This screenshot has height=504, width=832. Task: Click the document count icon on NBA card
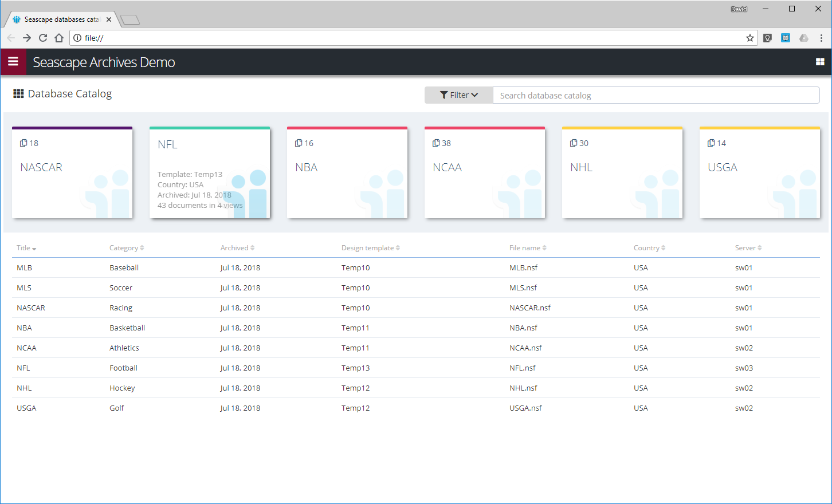(299, 143)
